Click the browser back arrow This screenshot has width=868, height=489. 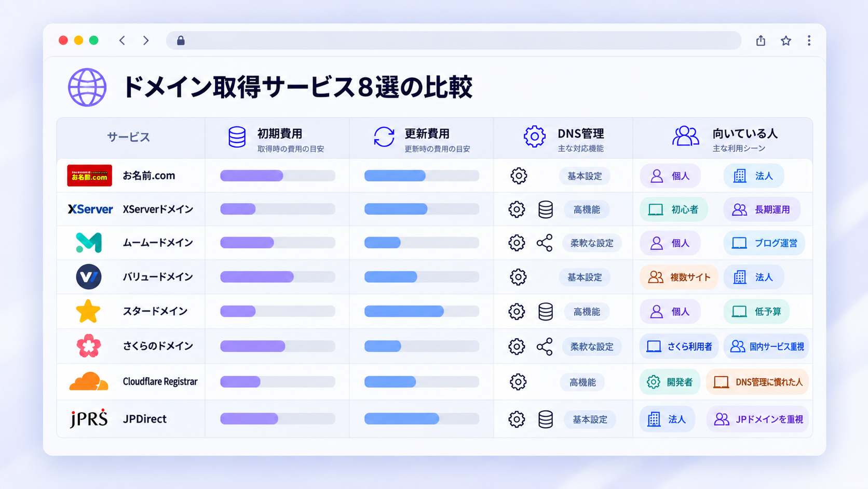122,41
